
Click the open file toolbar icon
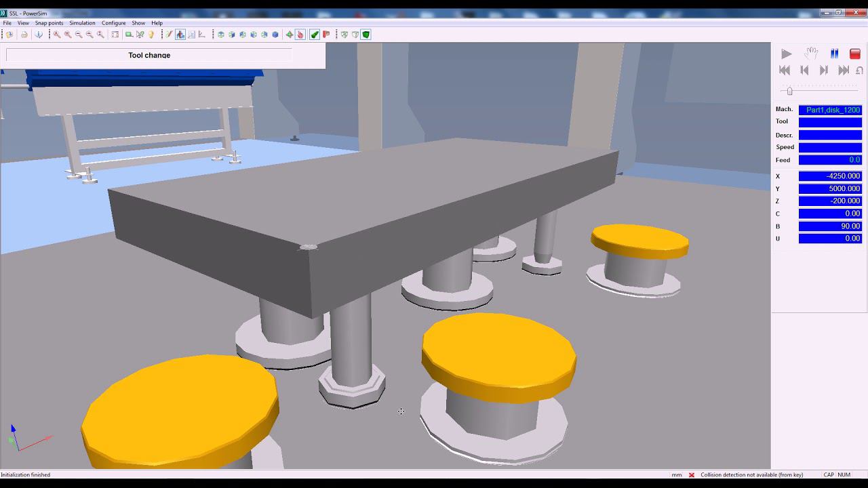click(9, 35)
